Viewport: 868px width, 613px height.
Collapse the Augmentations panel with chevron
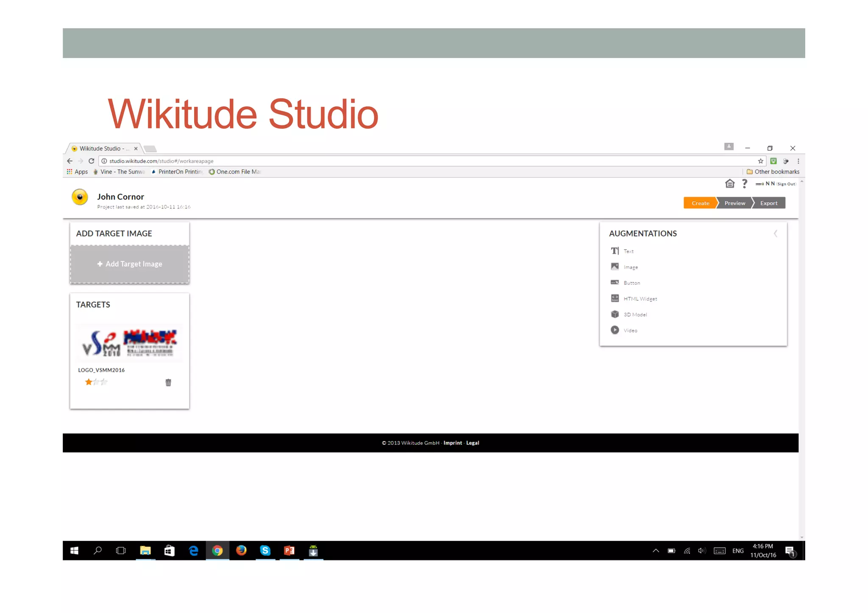pyautogui.click(x=775, y=233)
